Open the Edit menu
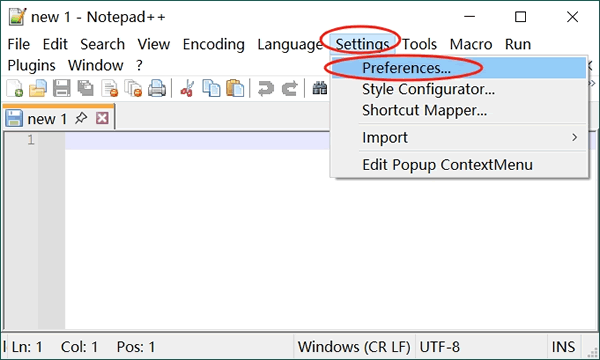The image size is (600, 360). click(55, 44)
